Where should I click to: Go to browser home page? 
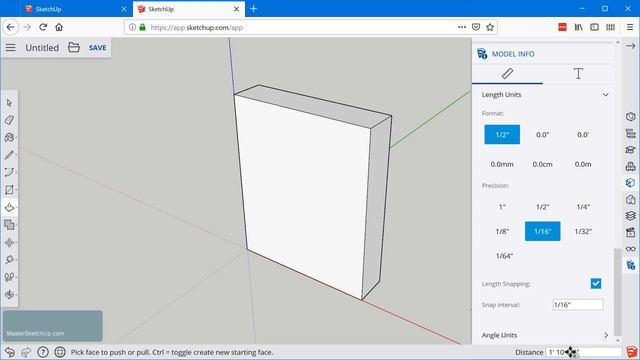(x=59, y=27)
